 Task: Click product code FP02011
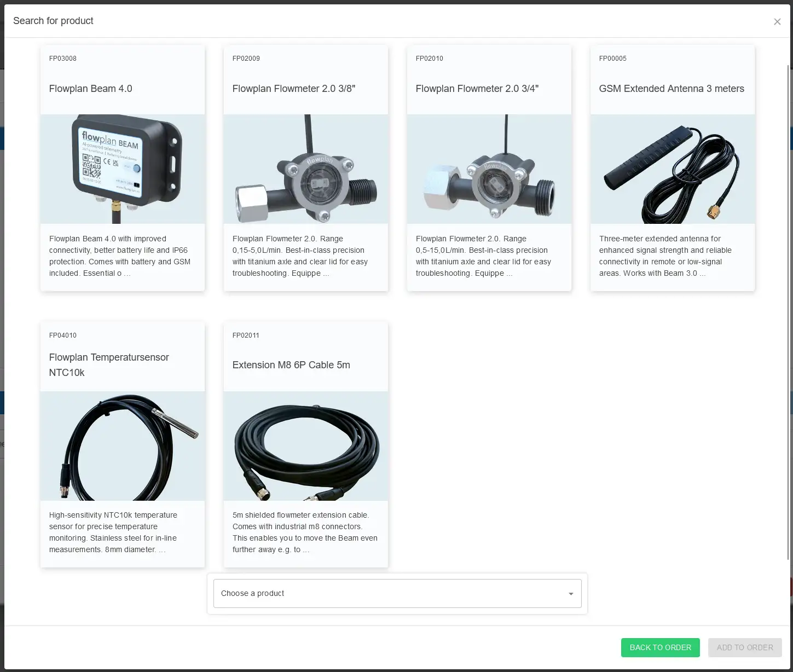(246, 335)
